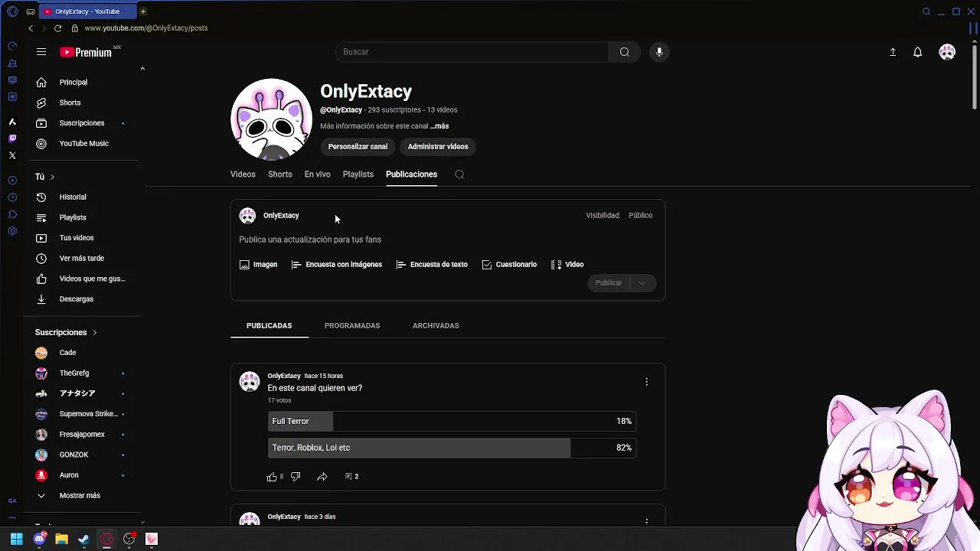
Task: Open Opera sidebar three-dots more menu
Action: [x=12, y=518]
